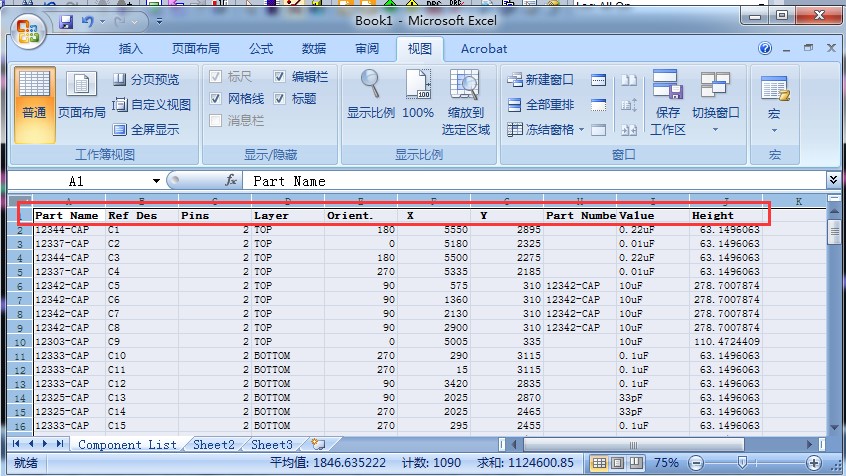This screenshot has height=476, width=846.
Task: Click the vertical scrollbar down arrow
Action: [x=834, y=427]
